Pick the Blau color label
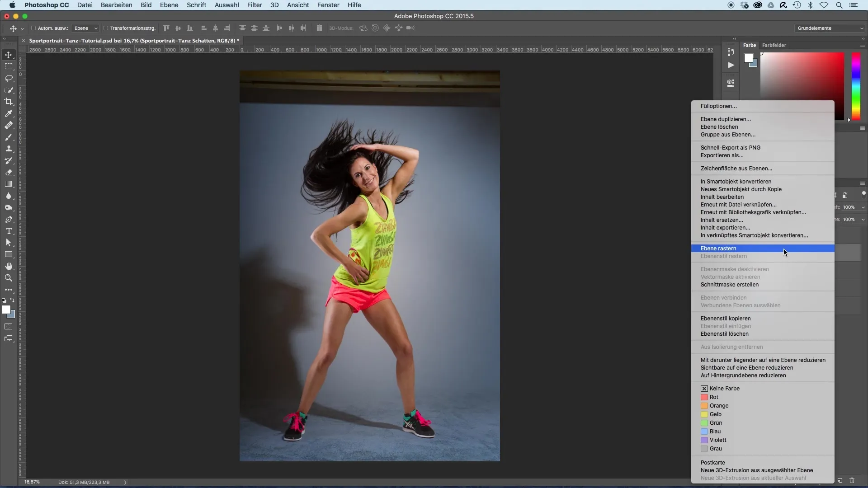This screenshot has width=868, height=488. pyautogui.click(x=711, y=432)
